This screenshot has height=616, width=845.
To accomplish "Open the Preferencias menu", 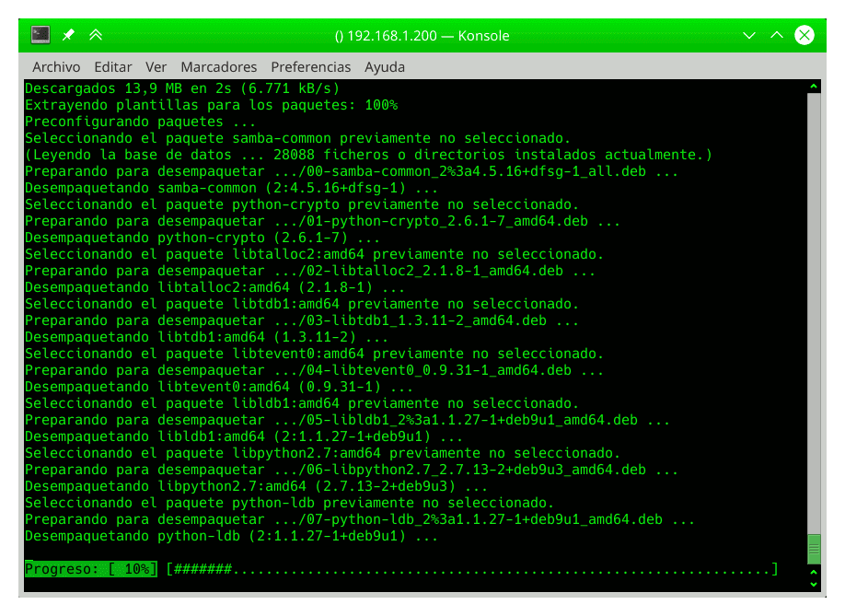I will (310, 67).
